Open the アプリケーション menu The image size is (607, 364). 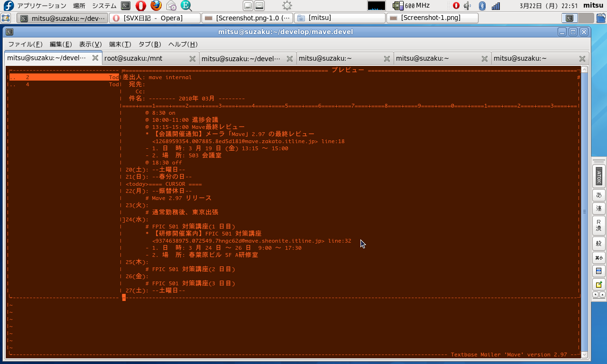[x=41, y=6]
